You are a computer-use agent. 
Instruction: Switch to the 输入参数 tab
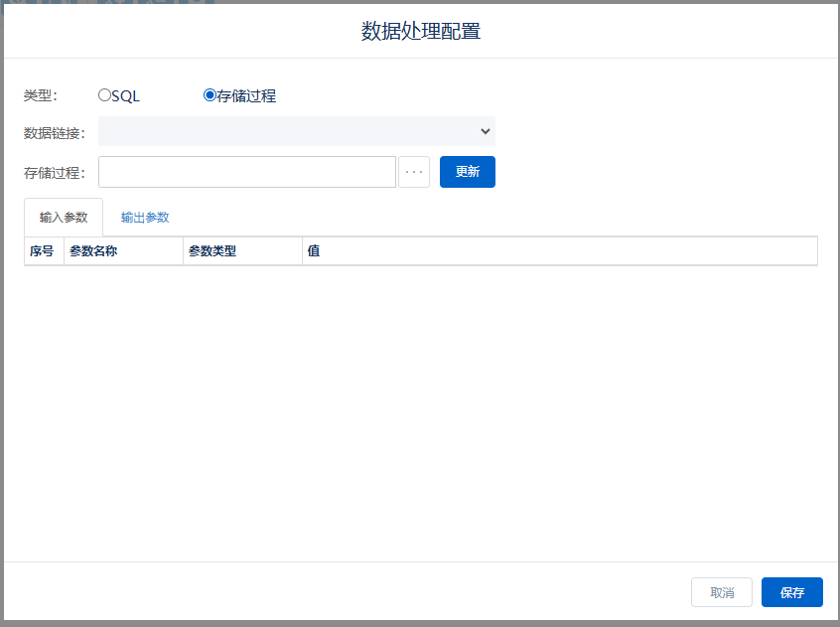tap(64, 218)
